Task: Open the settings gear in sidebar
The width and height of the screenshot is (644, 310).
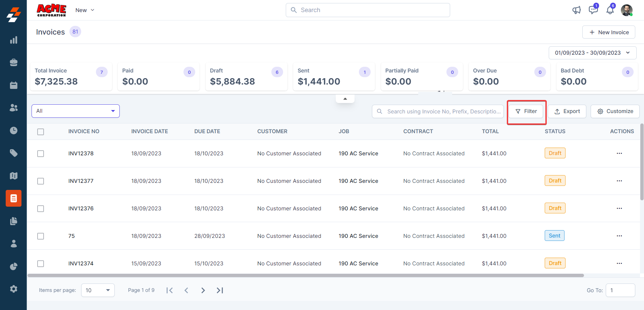Action: coord(13,289)
